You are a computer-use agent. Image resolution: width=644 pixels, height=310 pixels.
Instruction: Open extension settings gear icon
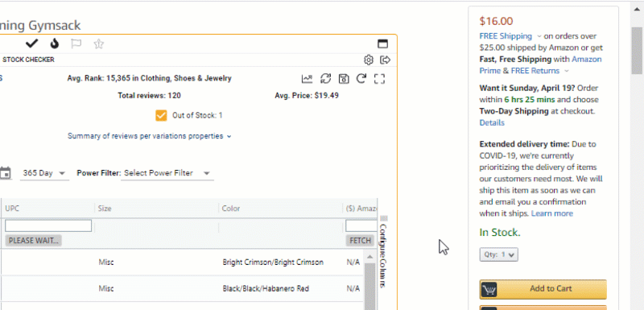pyautogui.click(x=369, y=60)
